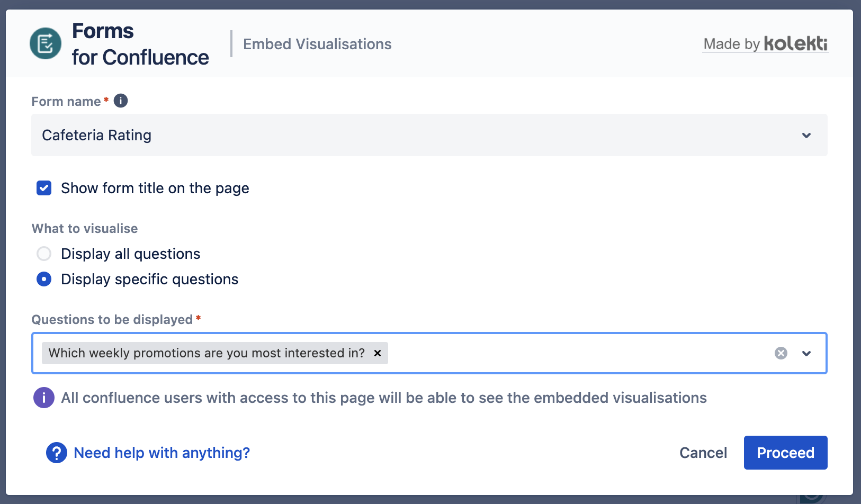Clear all selected questions with circle X

pos(781,353)
